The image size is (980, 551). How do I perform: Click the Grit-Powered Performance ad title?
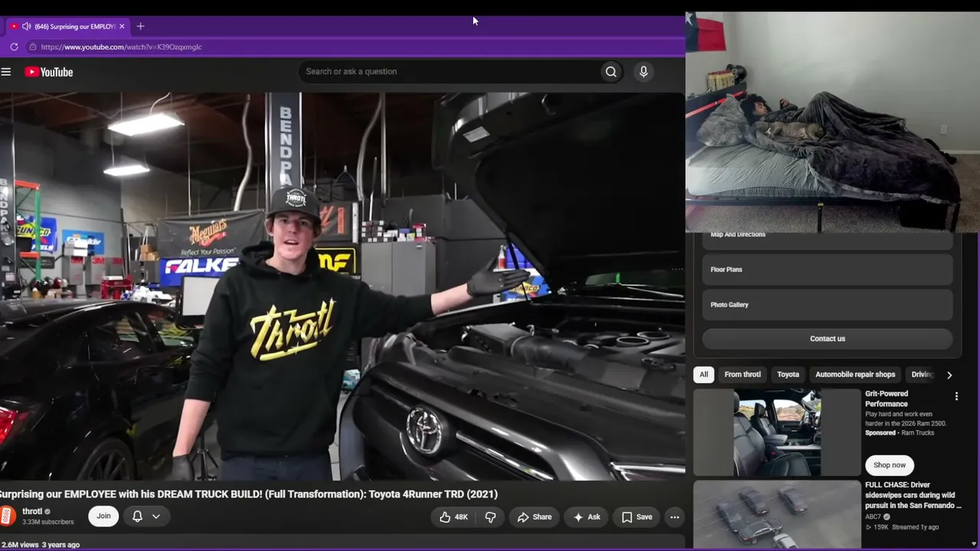[x=887, y=399]
